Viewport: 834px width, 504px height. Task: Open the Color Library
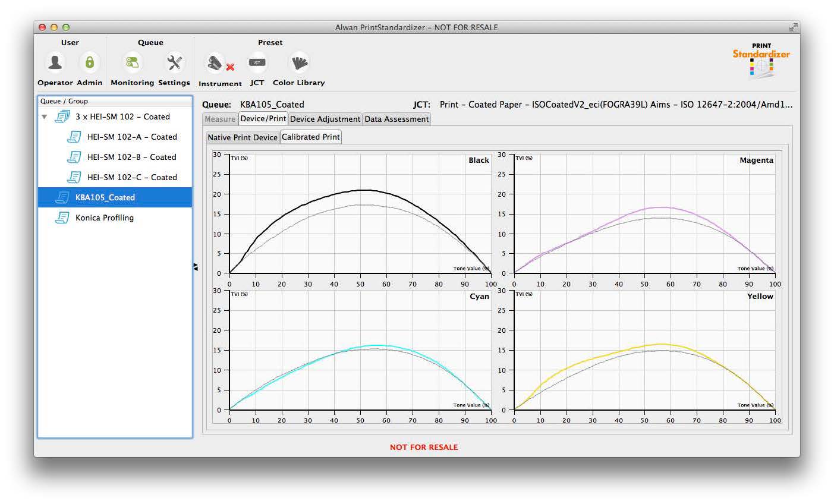point(298,62)
